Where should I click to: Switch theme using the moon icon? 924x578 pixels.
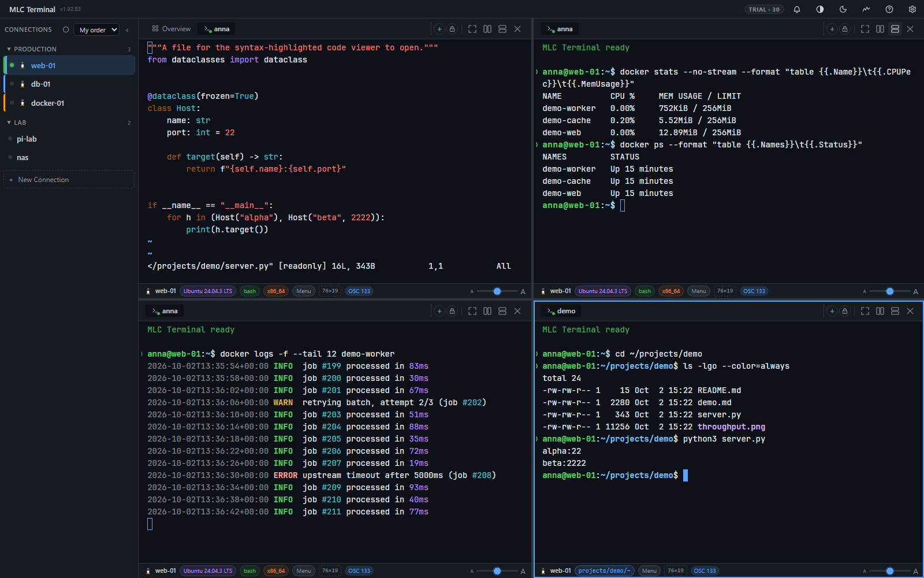[843, 9]
